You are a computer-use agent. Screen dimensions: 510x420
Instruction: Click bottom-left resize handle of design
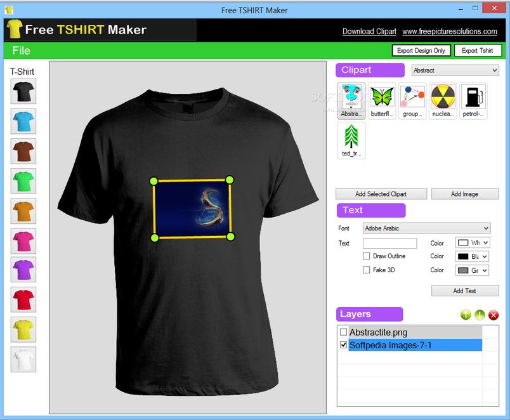[155, 238]
